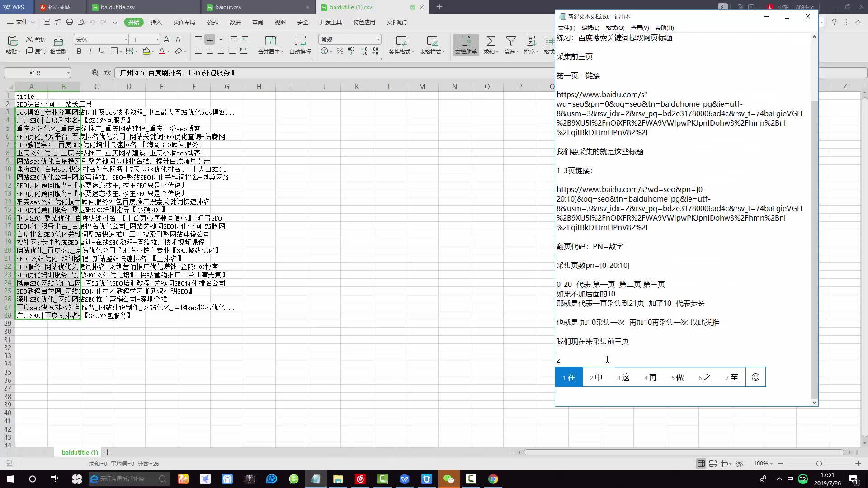Image resolution: width=868 pixels, height=488 pixels.
Task: Open the font size dropdown (11)
Action: (x=157, y=39)
